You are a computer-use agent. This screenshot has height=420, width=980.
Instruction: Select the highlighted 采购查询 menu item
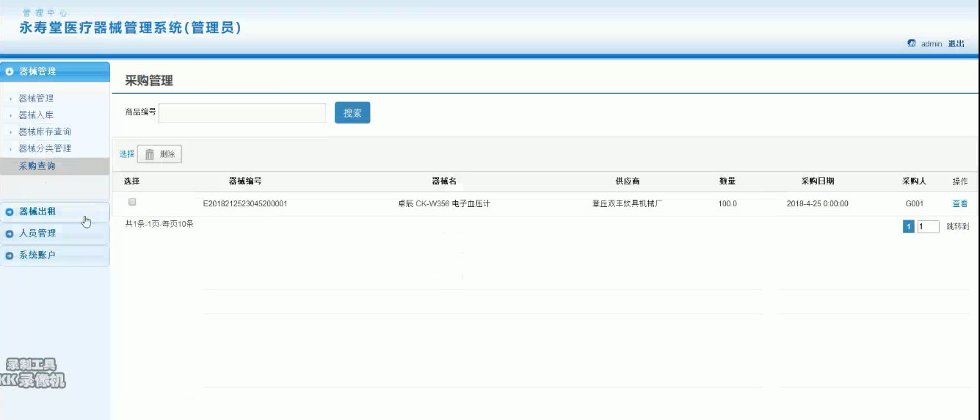(37, 166)
